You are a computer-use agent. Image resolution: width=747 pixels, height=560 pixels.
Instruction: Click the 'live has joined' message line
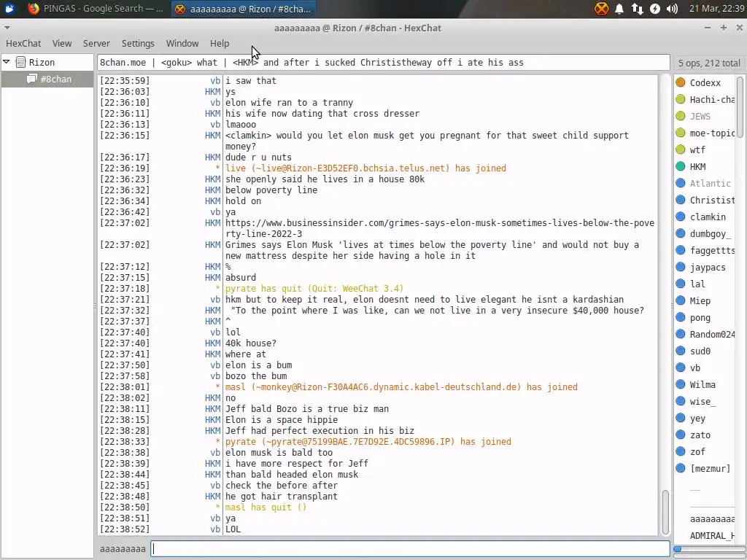365,168
